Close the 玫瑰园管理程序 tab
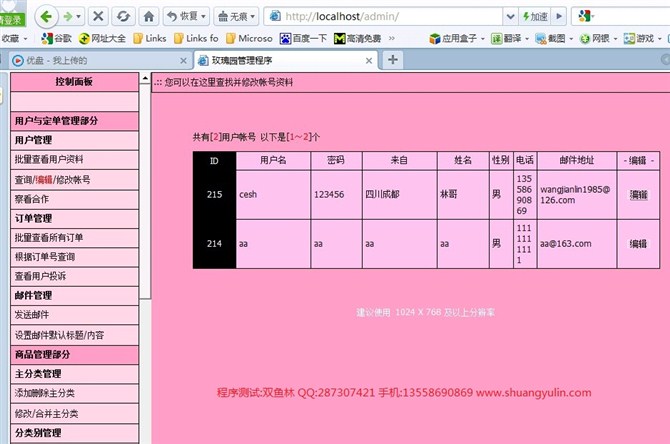 (369, 61)
